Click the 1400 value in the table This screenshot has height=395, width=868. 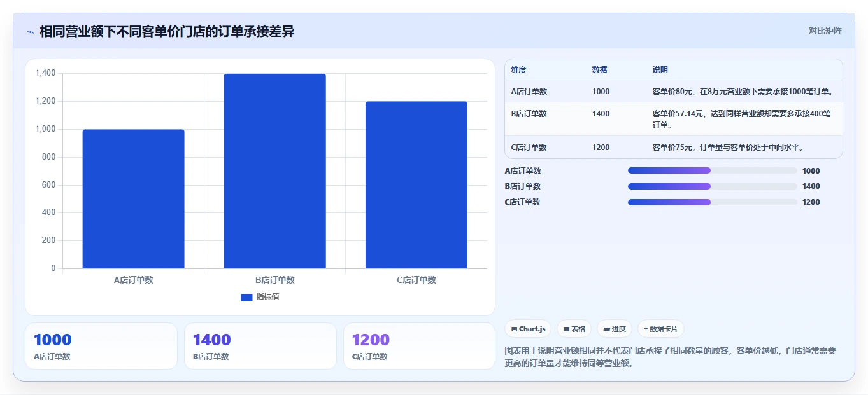click(601, 114)
